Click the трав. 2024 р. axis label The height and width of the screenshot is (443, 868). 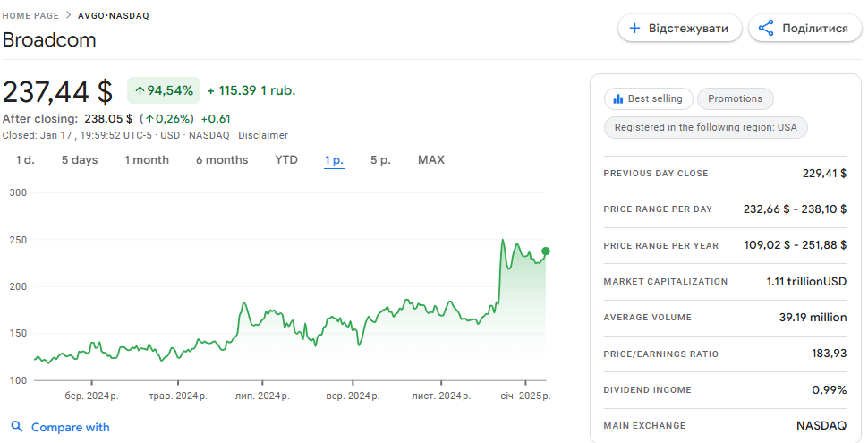(178, 396)
